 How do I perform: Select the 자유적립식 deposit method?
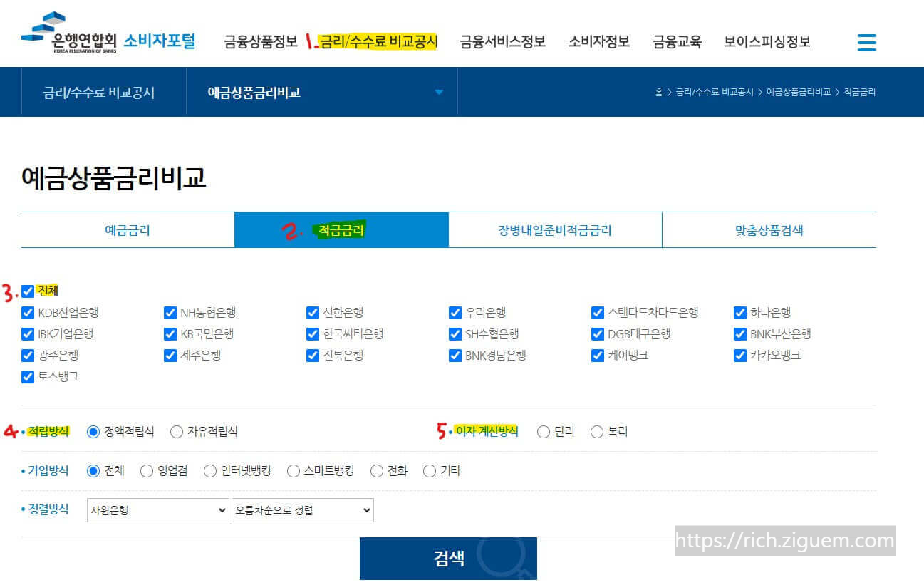pos(176,431)
